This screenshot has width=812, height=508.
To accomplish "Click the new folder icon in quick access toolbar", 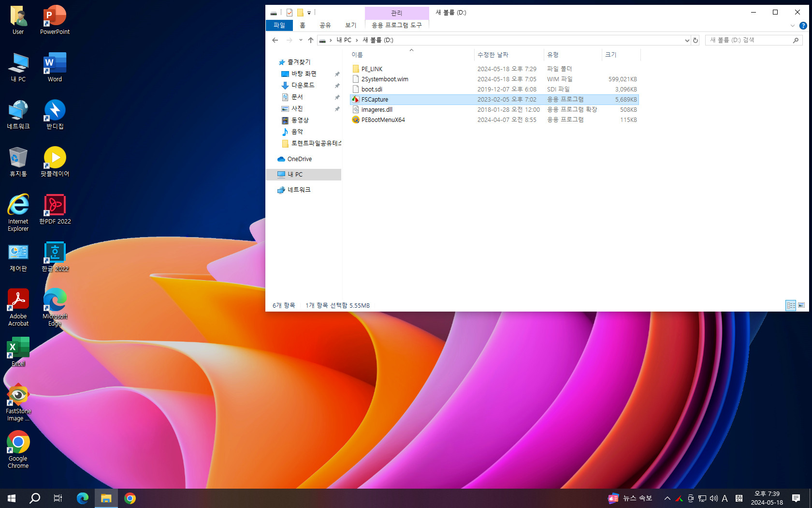I will tap(300, 13).
